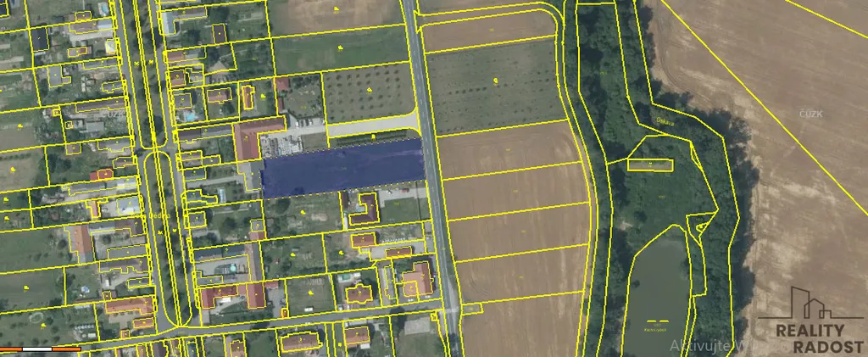Click the yellow marker in the dotted field parcel
The width and height of the screenshot is (868, 357).
(496, 80)
